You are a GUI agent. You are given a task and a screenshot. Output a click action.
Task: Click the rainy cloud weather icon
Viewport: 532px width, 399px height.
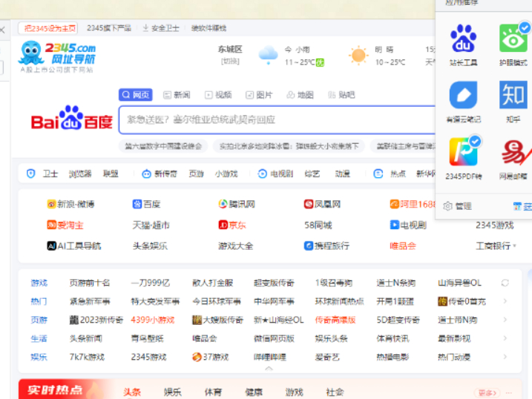(268, 56)
